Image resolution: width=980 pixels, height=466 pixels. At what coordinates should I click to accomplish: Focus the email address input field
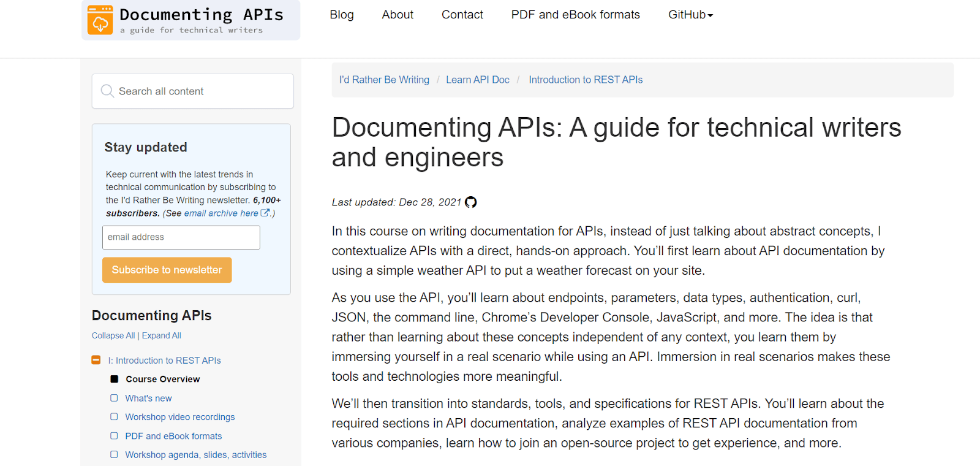tap(181, 237)
